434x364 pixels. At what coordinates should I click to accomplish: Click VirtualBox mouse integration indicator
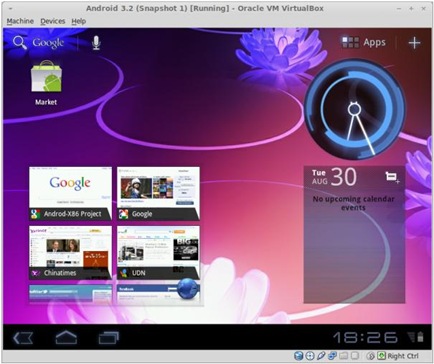(371, 356)
